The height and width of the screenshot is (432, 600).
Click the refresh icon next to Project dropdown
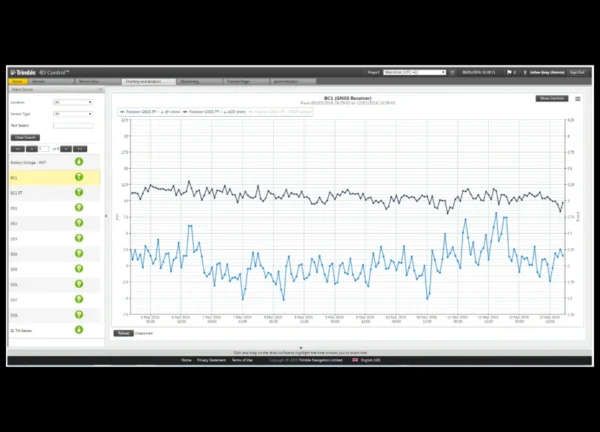(x=452, y=72)
